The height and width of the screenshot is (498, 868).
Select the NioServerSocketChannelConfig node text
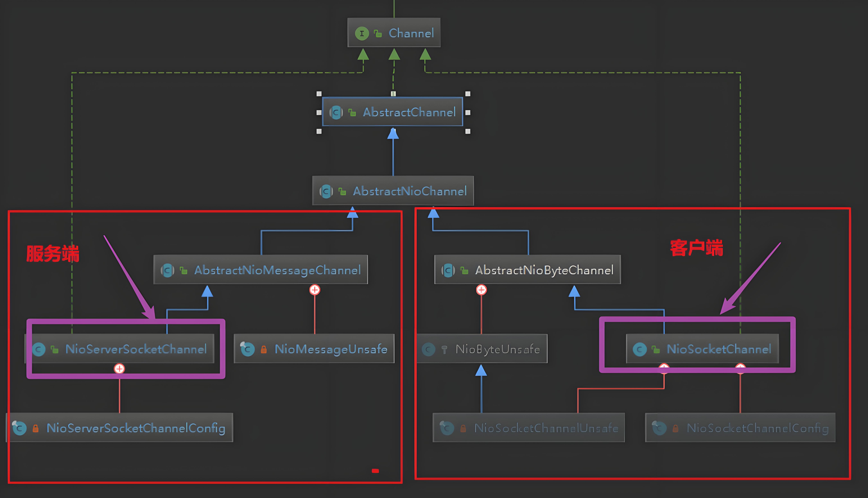point(136,428)
